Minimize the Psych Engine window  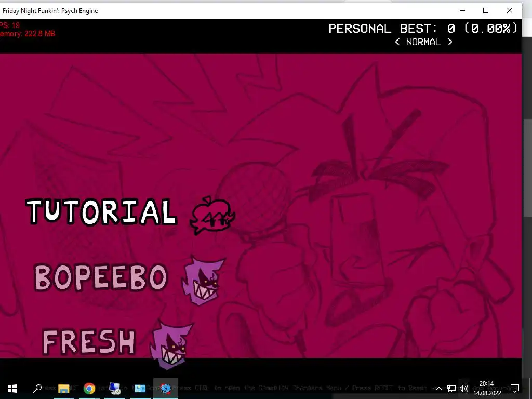click(x=462, y=10)
